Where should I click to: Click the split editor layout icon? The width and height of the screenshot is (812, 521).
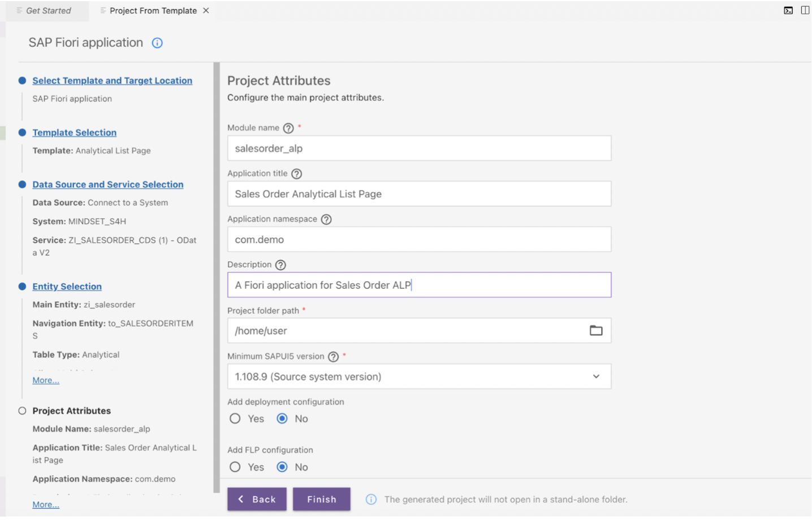[805, 10]
